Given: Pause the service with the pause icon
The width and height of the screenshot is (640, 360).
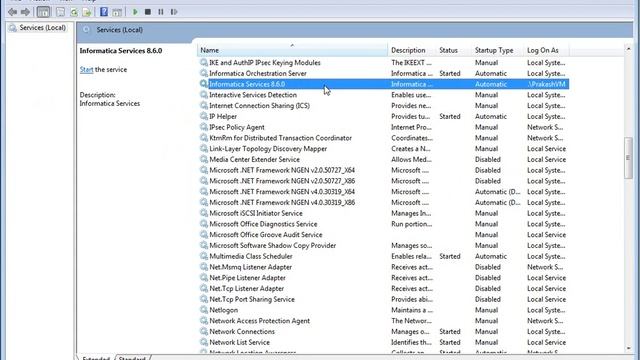Looking at the screenshot, I should [x=161, y=12].
